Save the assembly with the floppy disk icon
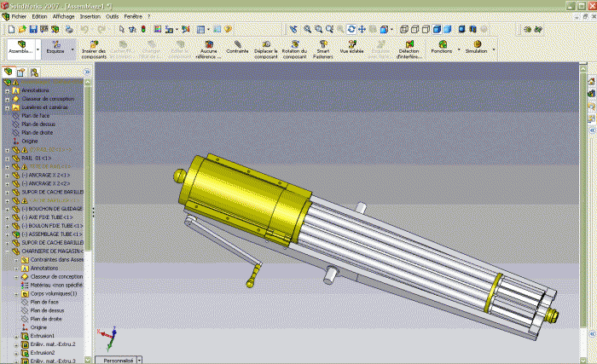Viewport: 597px width, 364px height. pos(33,29)
